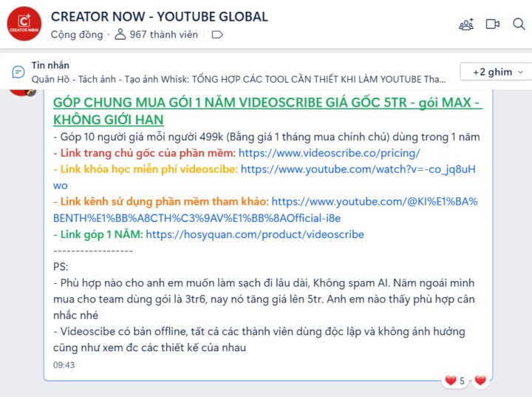532x397 pixels.
Task: Open the YouTube channel reference link
Action: 265,210
